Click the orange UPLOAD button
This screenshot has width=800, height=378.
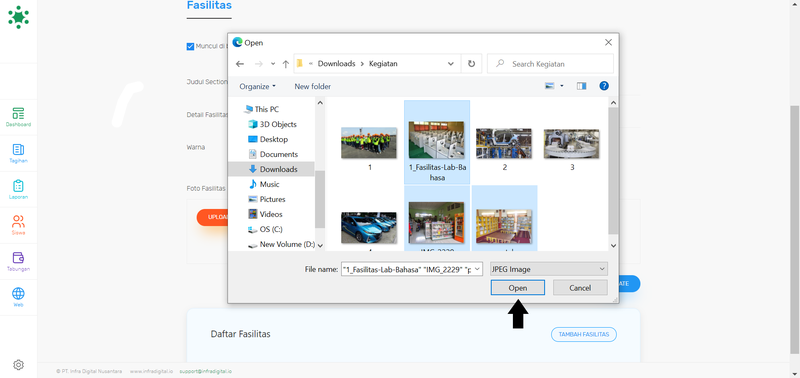pos(213,217)
